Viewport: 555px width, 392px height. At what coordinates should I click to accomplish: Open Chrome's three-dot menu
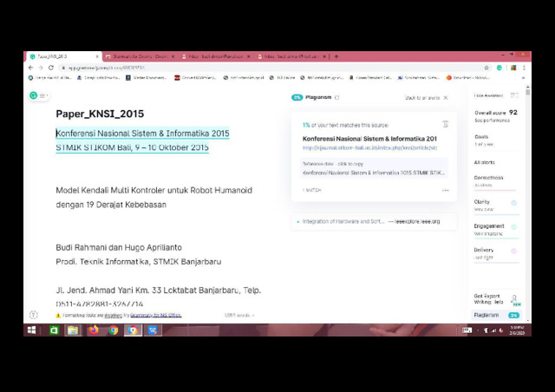pos(524,68)
